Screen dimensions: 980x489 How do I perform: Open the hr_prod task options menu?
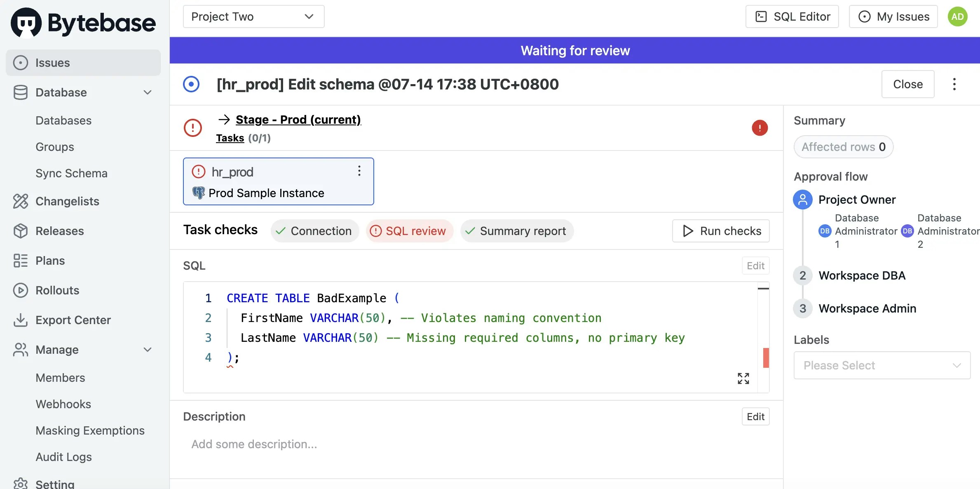(x=359, y=171)
